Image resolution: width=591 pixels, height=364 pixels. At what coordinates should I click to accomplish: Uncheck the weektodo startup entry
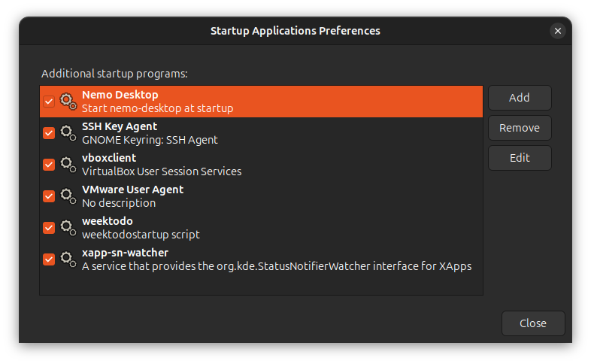point(49,228)
